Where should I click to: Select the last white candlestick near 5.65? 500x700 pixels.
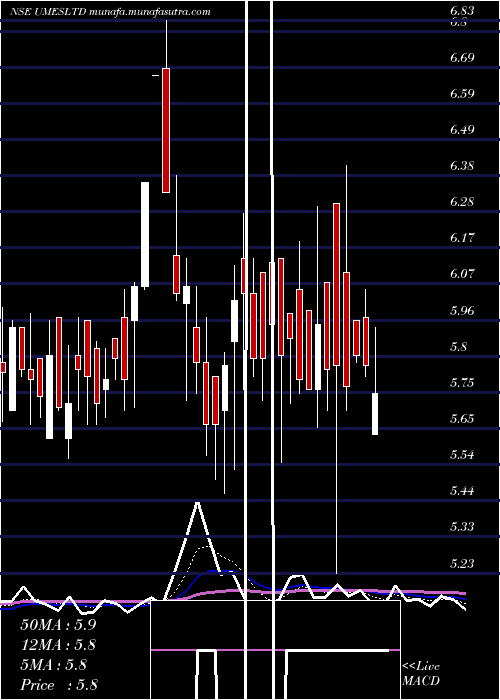[375, 414]
